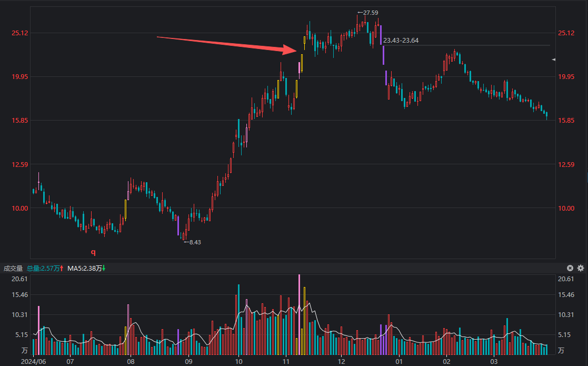Click the 2024/06 date on time axis
The image size is (588, 366).
pyautogui.click(x=32, y=362)
